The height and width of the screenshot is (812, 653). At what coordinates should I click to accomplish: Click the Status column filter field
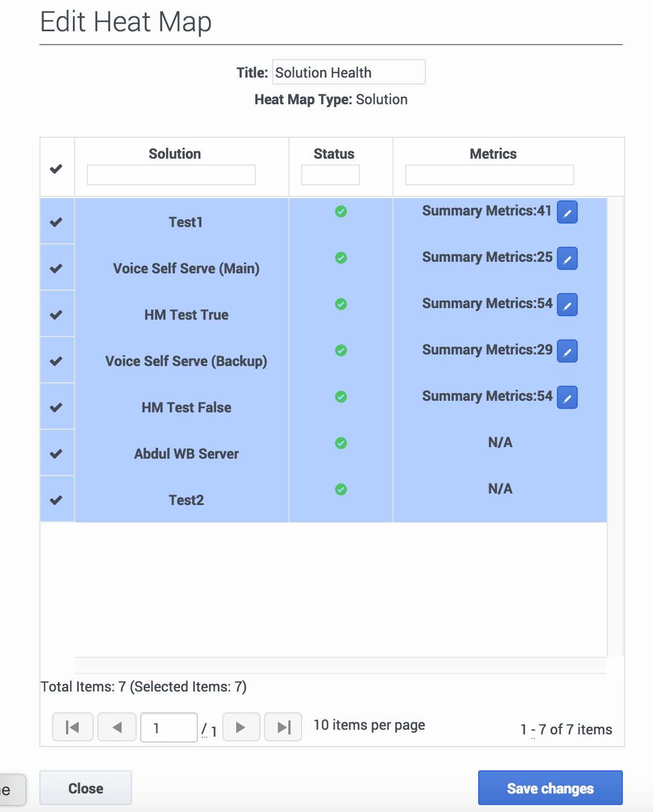pos(331,175)
